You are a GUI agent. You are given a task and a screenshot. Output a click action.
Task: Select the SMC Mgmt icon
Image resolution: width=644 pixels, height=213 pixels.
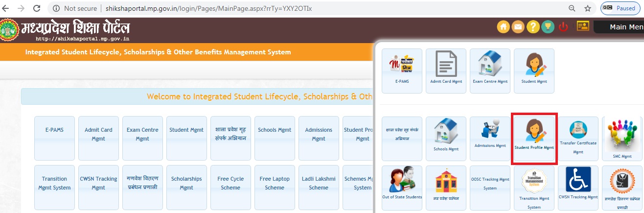click(622, 139)
